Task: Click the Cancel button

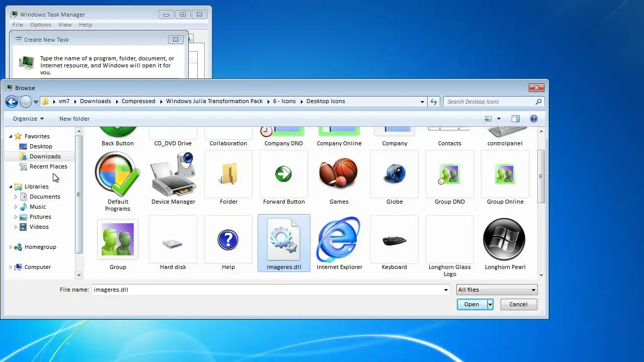Action: pos(518,304)
